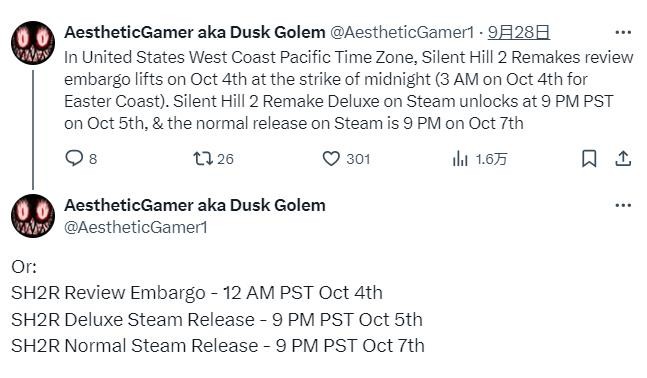Click the SH2R Deluxe Steam Release line
The width and height of the screenshot is (647, 378).
pyautogui.click(x=217, y=320)
